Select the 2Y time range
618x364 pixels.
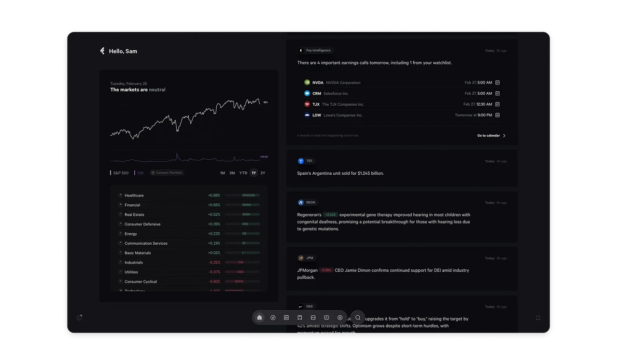point(263,173)
